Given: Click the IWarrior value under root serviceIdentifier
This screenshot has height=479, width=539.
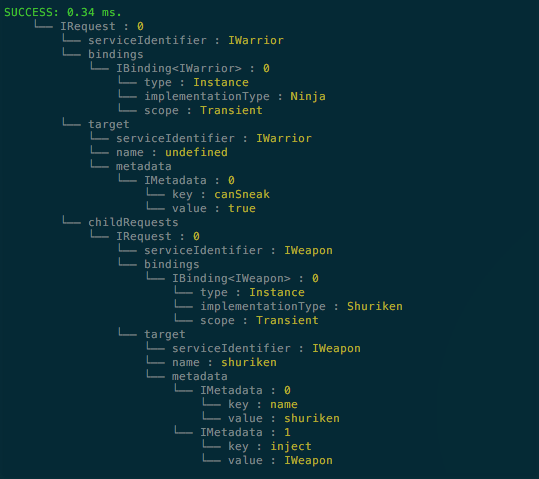Looking at the screenshot, I should [256, 40].
